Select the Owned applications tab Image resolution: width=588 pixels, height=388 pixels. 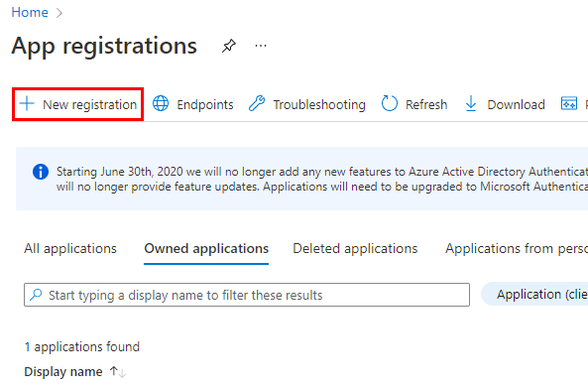(206, 249)
